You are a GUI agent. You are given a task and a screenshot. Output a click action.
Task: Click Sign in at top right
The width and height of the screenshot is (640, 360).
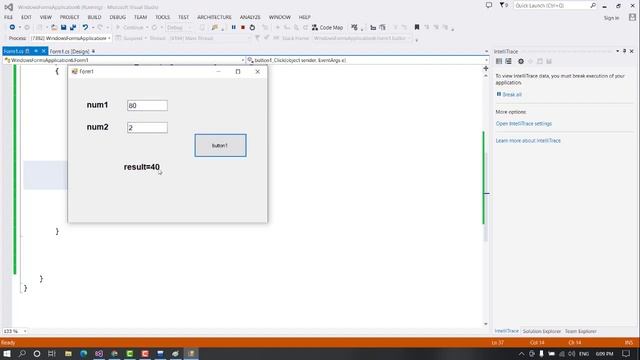(611, 18)
